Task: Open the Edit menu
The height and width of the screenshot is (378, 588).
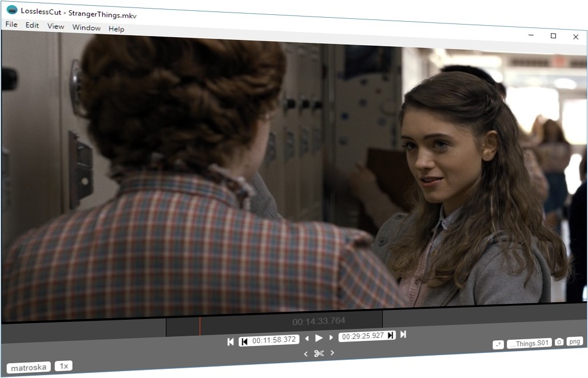Action: (32, 25)
